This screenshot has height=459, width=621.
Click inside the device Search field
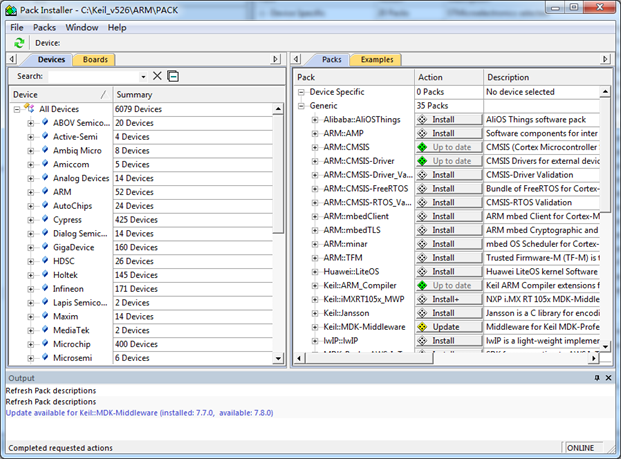[x=92, y=76]
